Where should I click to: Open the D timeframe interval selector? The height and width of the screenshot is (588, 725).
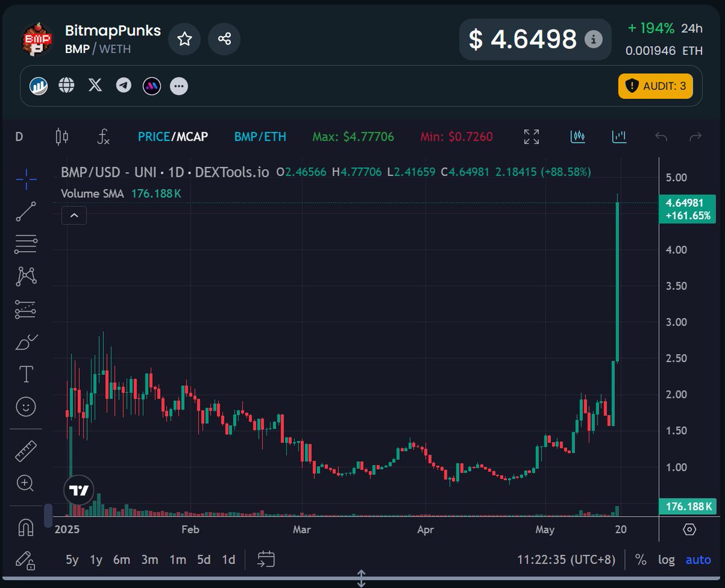tap(19, 137)
